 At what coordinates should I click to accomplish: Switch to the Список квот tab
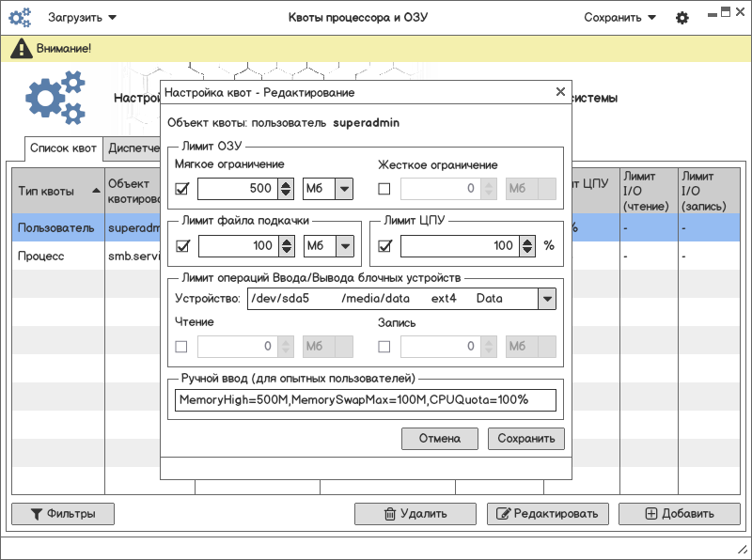click(x=63, y=148)
